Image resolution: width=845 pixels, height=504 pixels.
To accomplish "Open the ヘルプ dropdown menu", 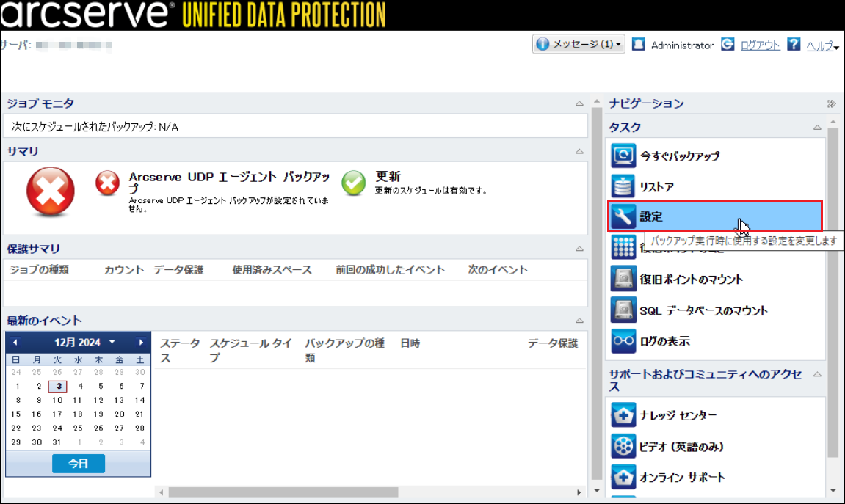I will click(x=822, y=45).
